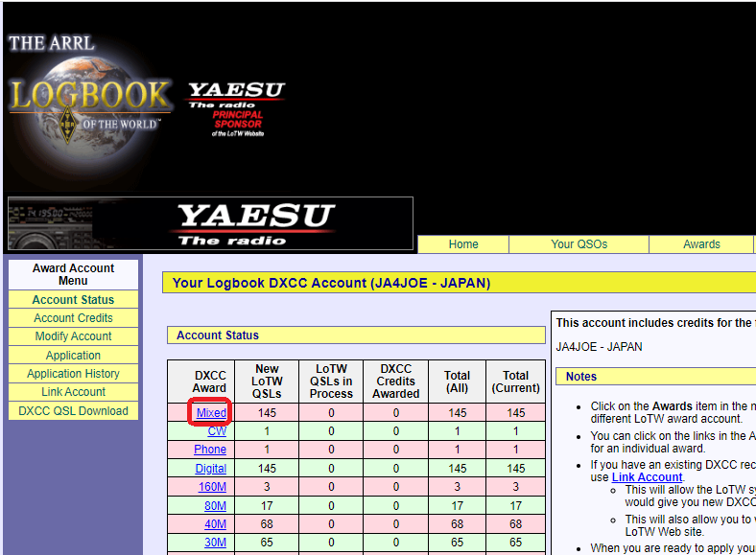
Task: Click the DXCC Credits Awarded header
Action: coord(396,382)
